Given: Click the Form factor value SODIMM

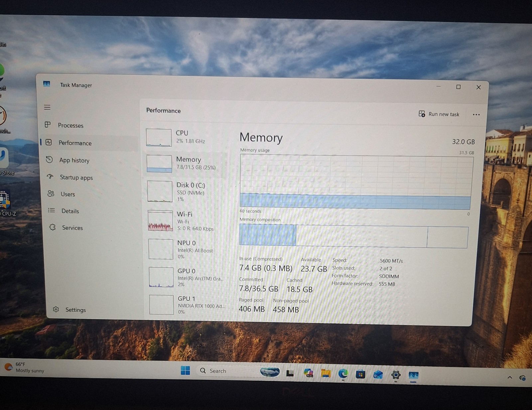Looking at the screenshot, I should (x=389, y=276).
